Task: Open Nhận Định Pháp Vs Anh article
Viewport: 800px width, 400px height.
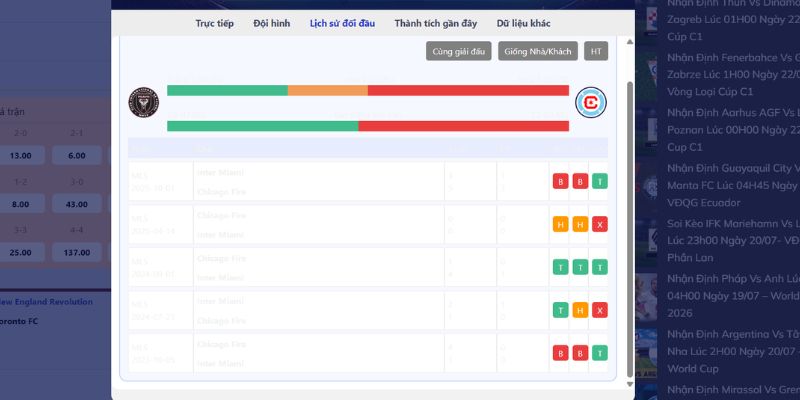Action: 733,296
